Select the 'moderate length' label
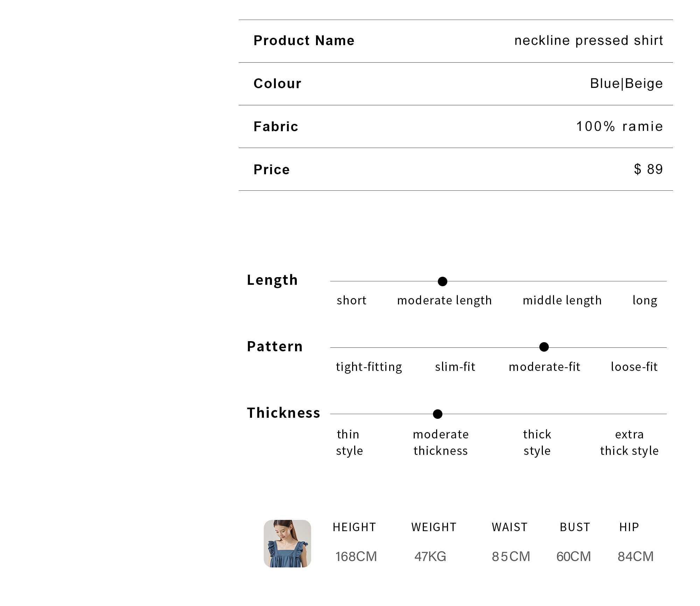 click(x=444, y=300)
